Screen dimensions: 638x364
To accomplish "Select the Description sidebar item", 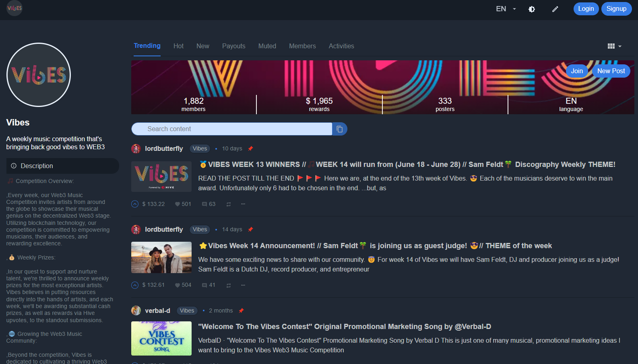I will (62, 166).
